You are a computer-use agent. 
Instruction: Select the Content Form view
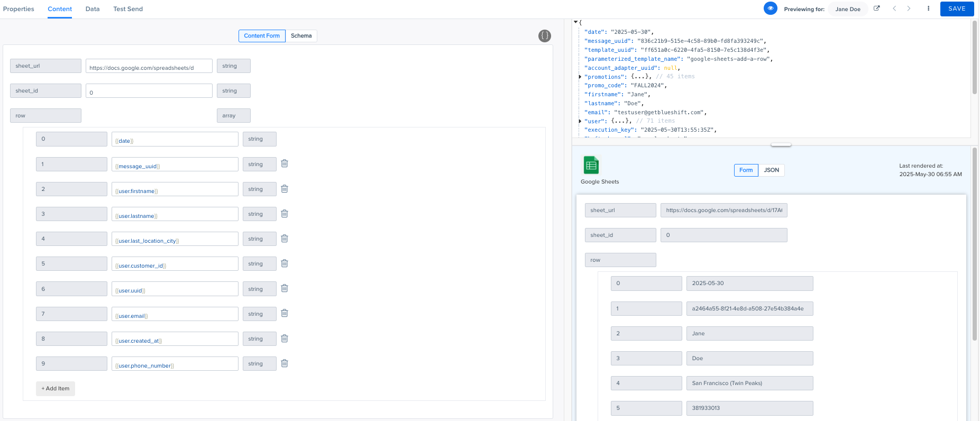pyautogui.click(x=262, y=36)
